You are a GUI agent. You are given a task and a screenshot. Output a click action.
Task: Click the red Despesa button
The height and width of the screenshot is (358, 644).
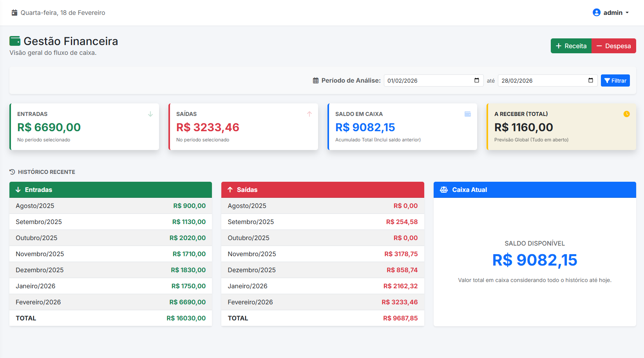pos(613,46)
